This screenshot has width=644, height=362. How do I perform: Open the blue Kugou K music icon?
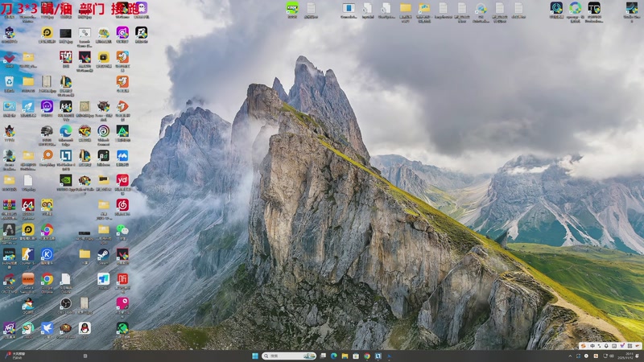coord(47,254)
